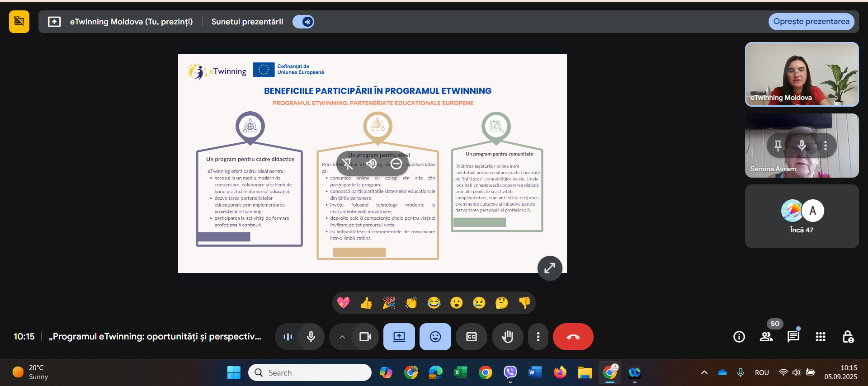Click Oprește prezentarea to stop presenting
The width and height of the screenshot is (868, 386).
[x=811, y=21]
